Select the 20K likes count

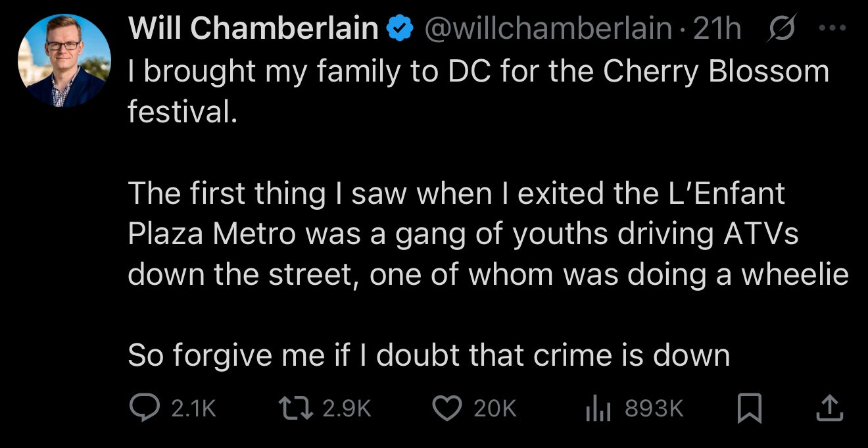pos(495,409)
